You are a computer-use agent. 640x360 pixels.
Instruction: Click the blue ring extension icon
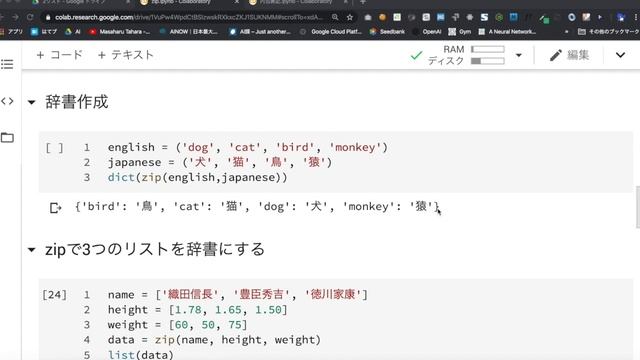point(571,17)
